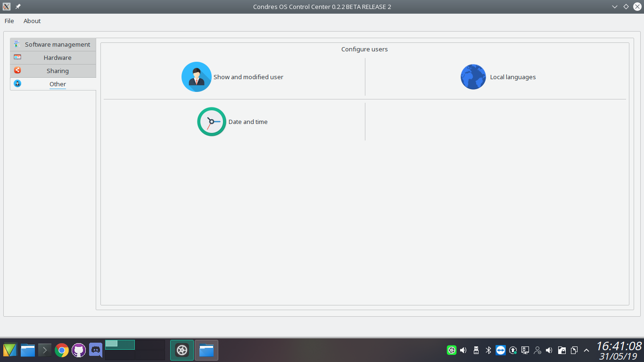Expand hidden system tray icons arrow
Image resolution: width=644 pixels, height=362 pixels.
tap(586, 350)
